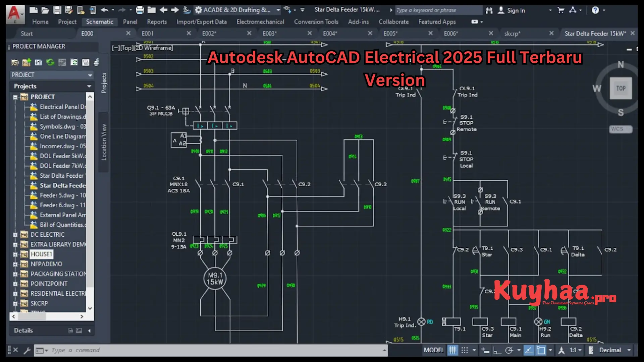This screenshot has height=362, width=644.
Task: Toggle the model space button in status bar
Action: point(434,350)
